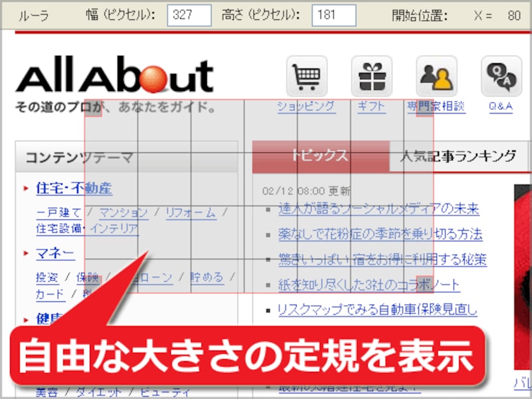This screenshot has width=532, height=399.
Task: Open the article about 花粉症の季節
Action: point(379,234)
